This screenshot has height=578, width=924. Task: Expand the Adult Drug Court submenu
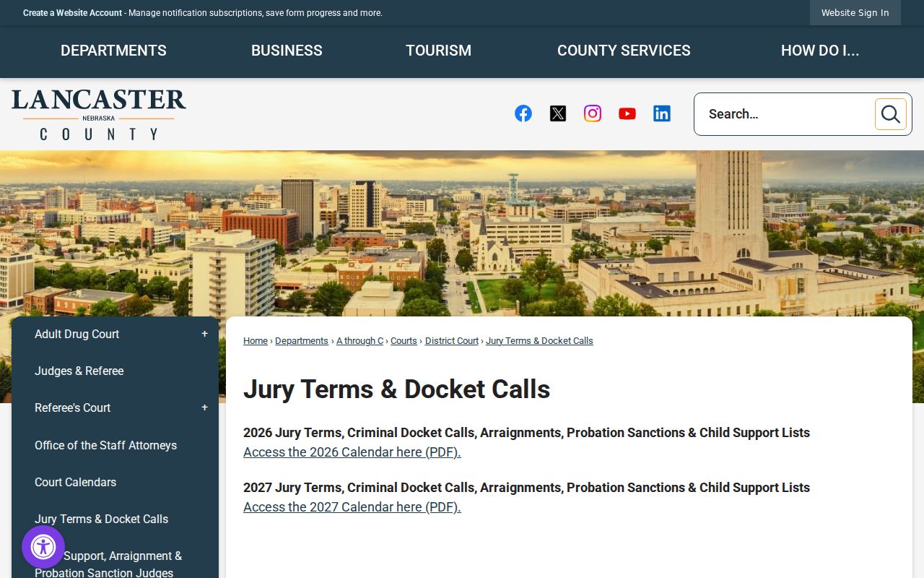[204, 334]
